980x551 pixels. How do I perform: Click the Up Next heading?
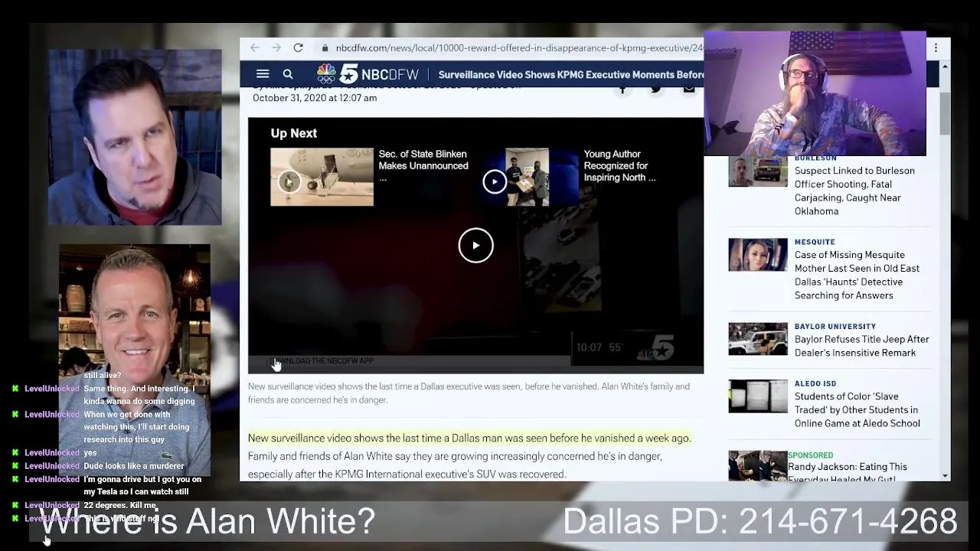[293, 133]
